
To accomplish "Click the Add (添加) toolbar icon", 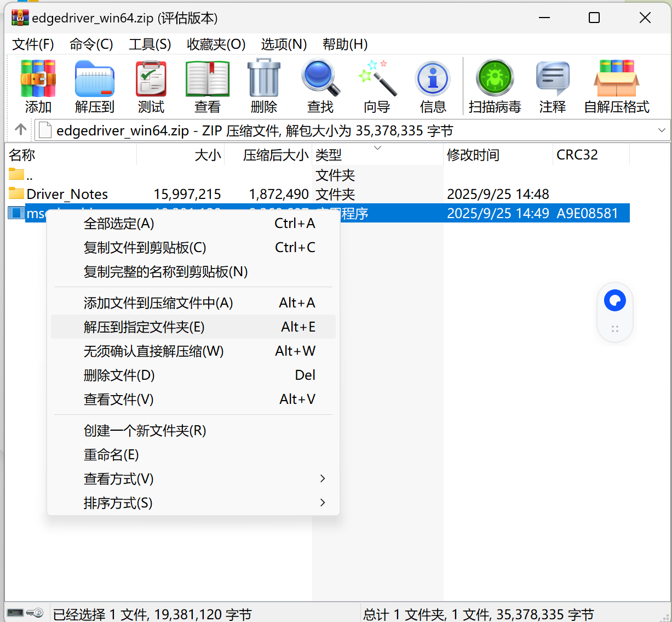I will tap(38, 78).
